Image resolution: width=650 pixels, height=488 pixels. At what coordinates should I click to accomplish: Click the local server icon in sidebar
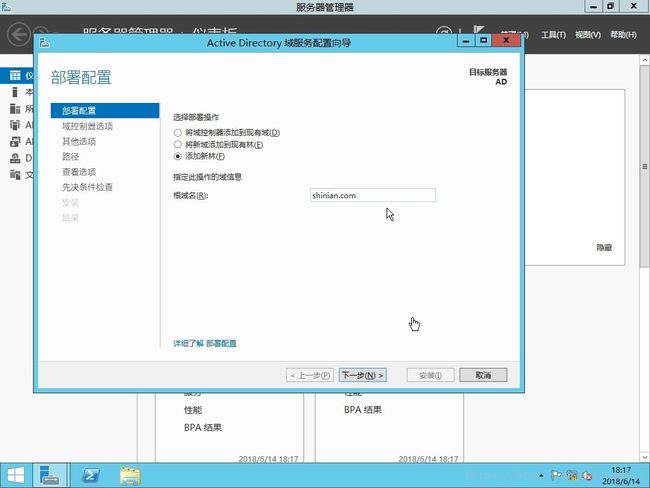[15, 92]
